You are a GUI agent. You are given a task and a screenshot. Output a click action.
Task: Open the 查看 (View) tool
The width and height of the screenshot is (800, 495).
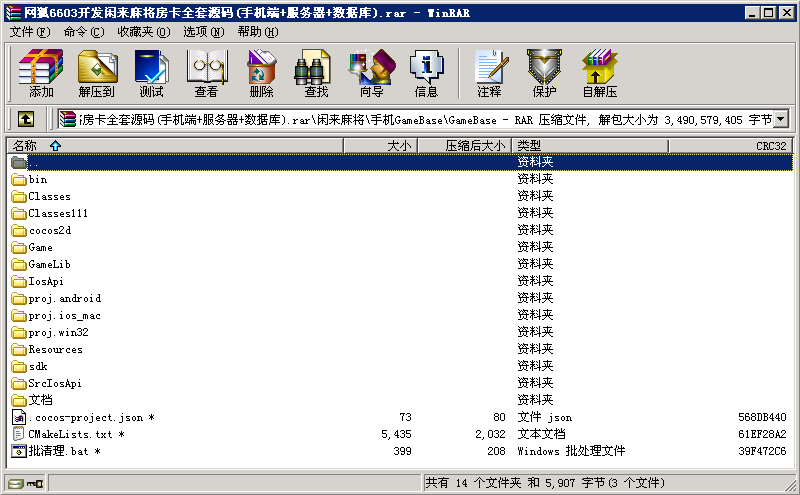click(207, 73)
